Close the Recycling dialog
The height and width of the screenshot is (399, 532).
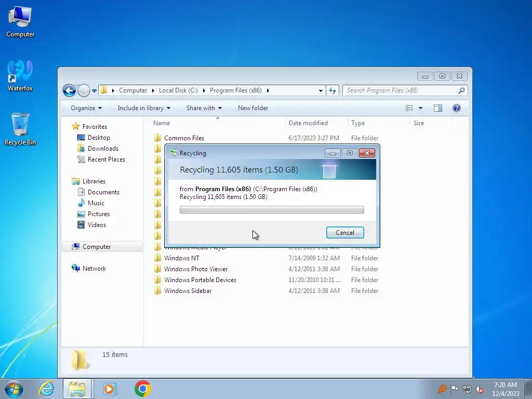click(x=367, y=153)
